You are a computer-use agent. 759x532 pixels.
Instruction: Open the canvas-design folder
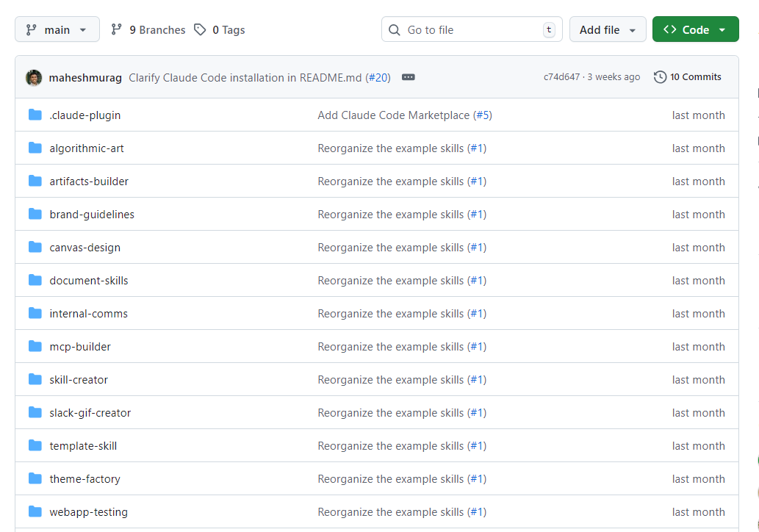85,248
